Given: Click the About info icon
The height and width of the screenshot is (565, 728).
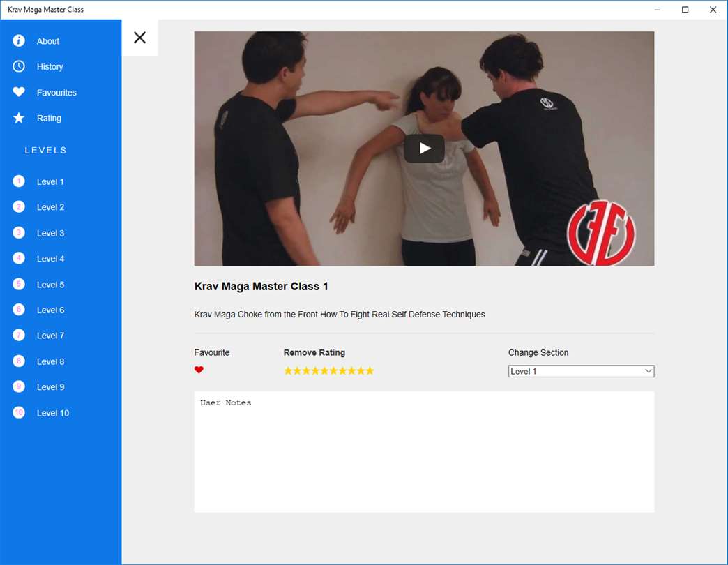Looking at the screenshot, I should pyautogui.click(x=19, y=41).
